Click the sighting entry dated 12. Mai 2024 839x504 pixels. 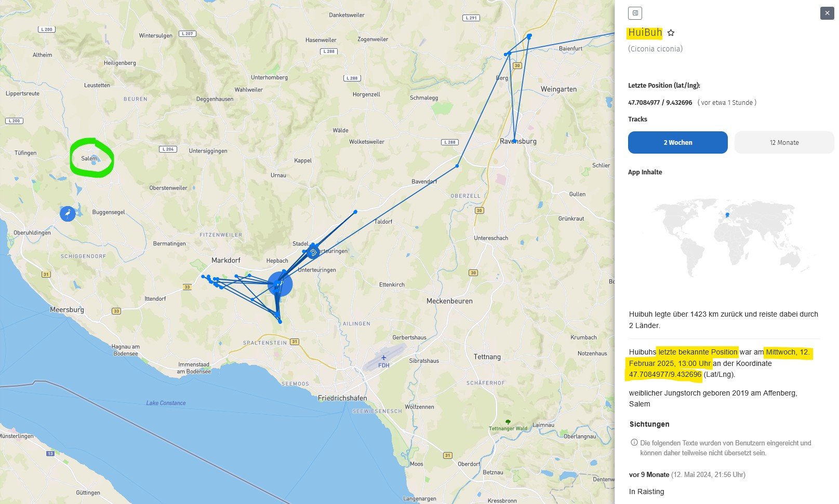tap(687, 474)
